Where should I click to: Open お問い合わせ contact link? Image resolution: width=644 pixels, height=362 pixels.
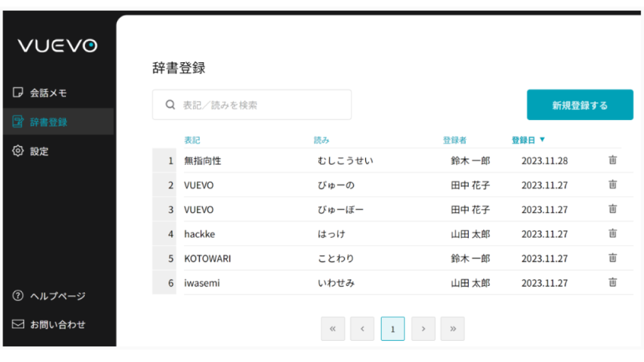click(57, 325)
